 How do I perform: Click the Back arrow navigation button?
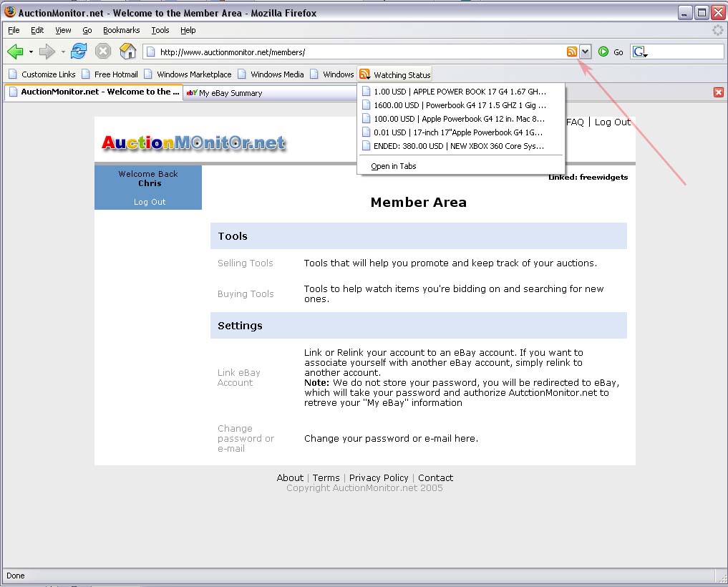15,52
